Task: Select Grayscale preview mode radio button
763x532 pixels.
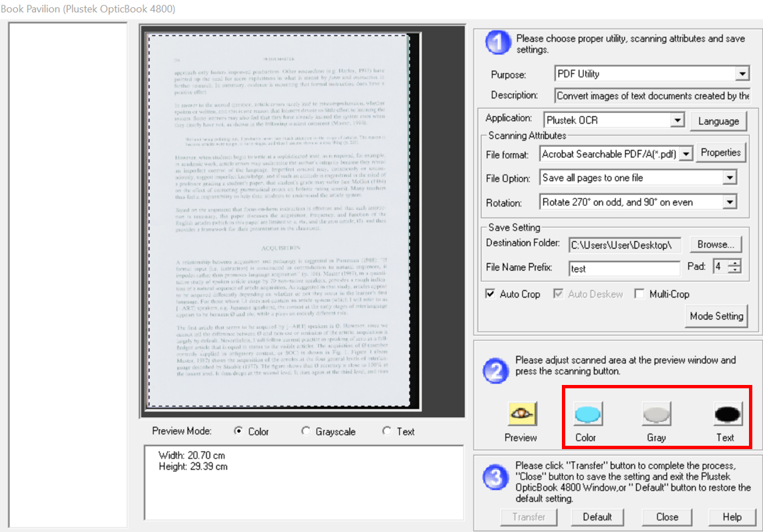Action: point(306,432)
